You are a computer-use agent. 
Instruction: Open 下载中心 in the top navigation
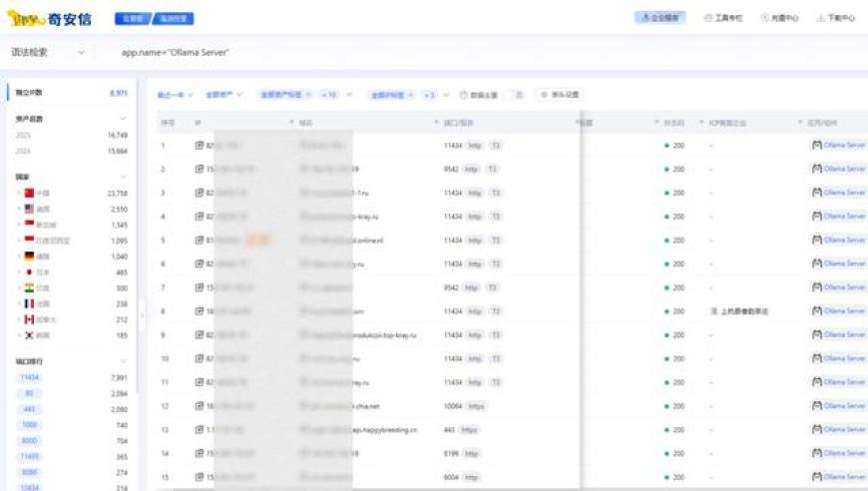click(836, 18)
